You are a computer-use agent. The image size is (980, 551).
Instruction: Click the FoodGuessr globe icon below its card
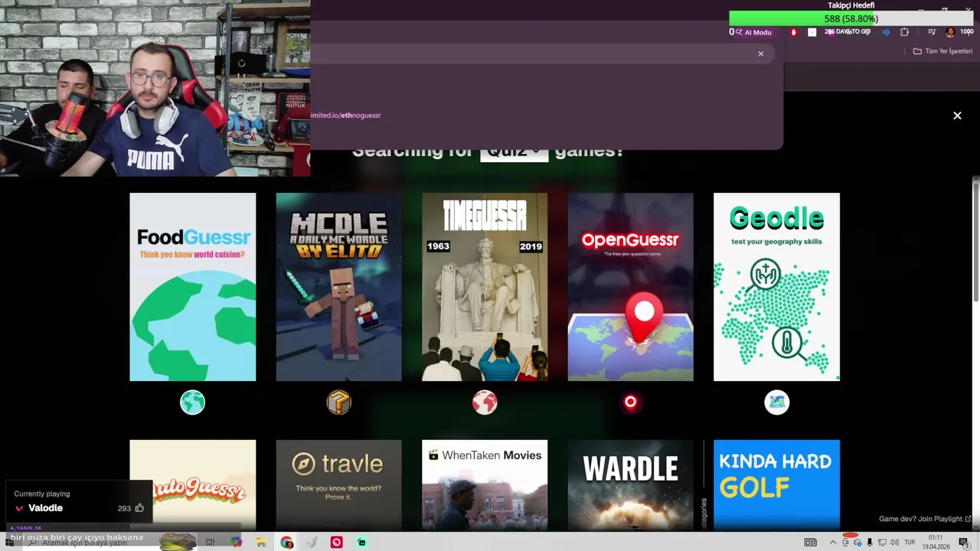tap(193, 403)
